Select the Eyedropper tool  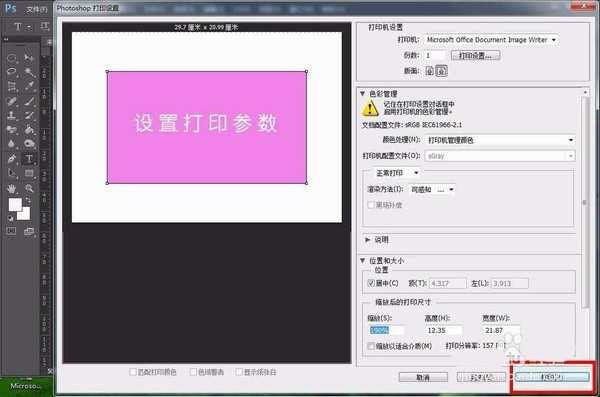[29, 86]
